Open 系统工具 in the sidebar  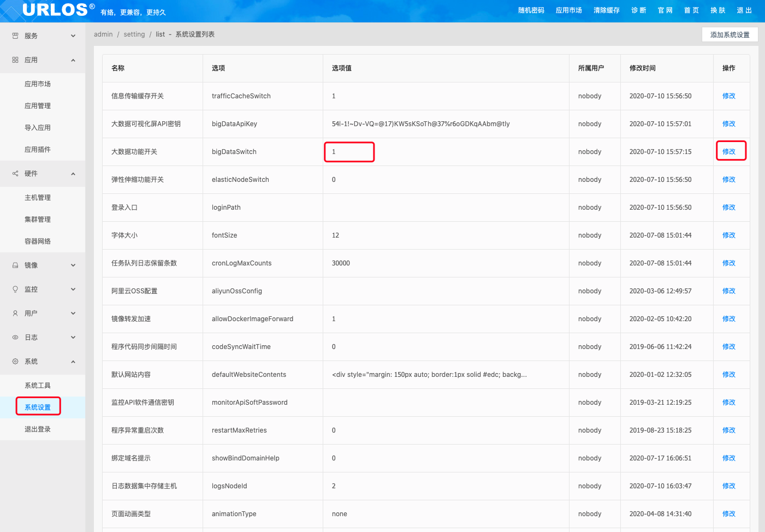coord(38,386)
